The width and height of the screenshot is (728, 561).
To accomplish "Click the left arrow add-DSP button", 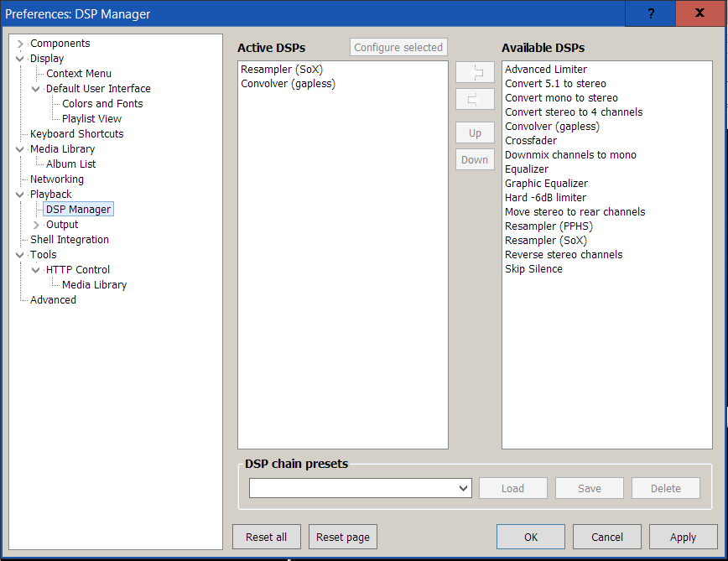I will pos(475,73).
